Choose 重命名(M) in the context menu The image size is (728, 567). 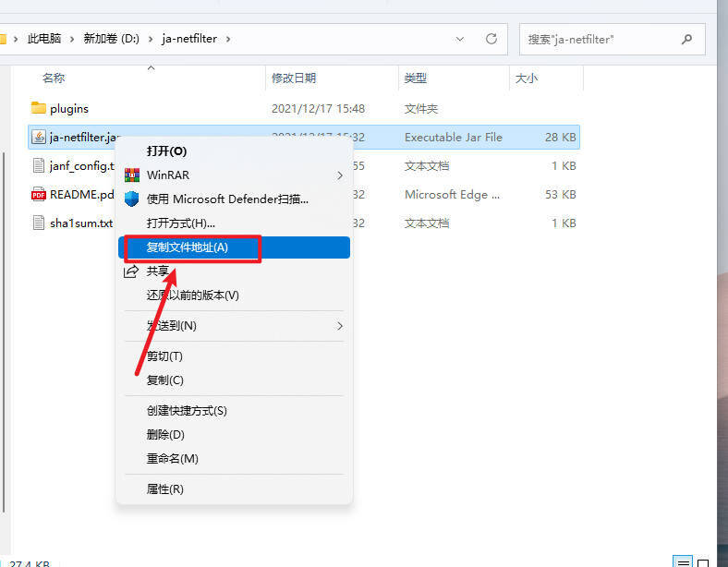(x=173, y=458)
